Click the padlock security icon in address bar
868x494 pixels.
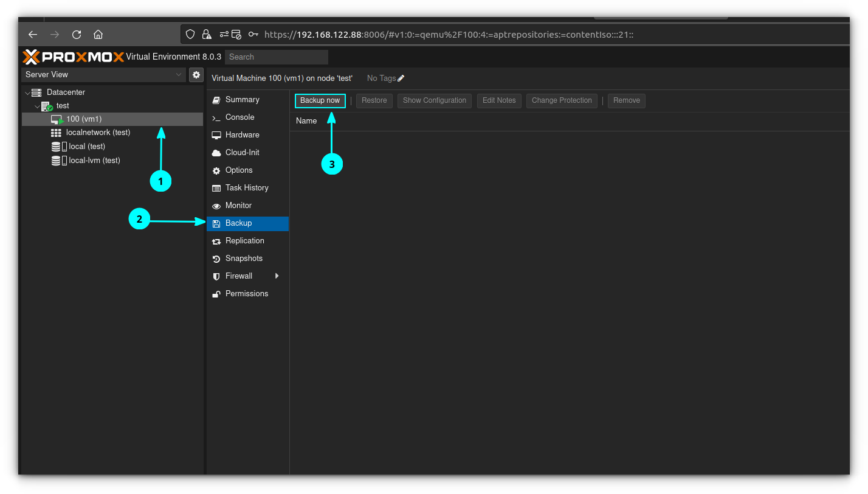click(207, 35)
